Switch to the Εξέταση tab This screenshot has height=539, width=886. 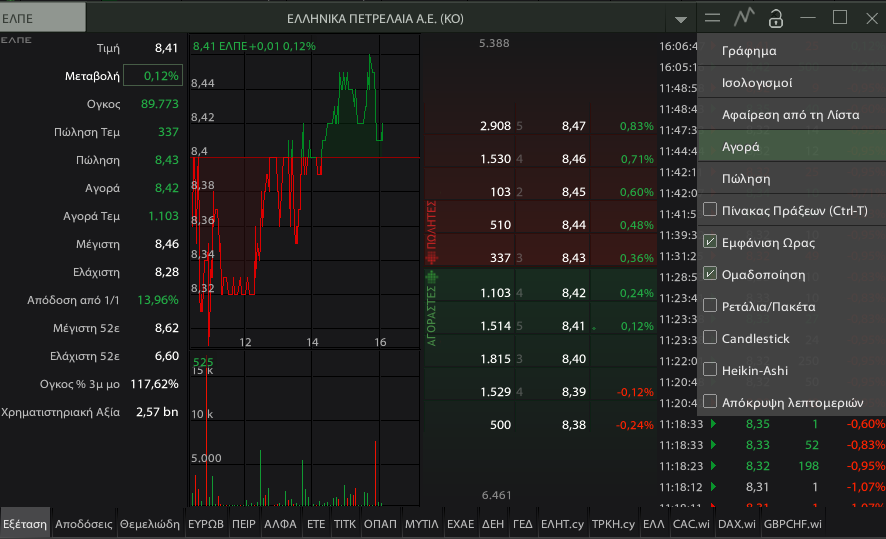[x=25, y=524]
